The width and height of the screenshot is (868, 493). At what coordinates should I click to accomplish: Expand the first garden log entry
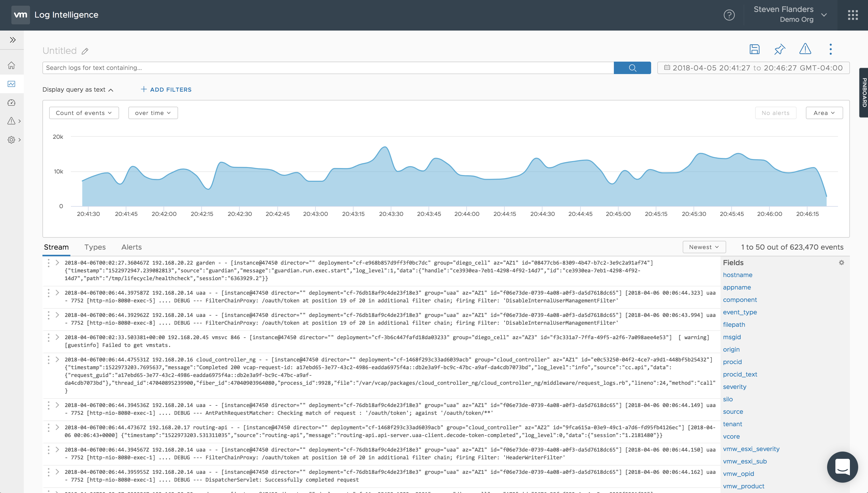57,263
